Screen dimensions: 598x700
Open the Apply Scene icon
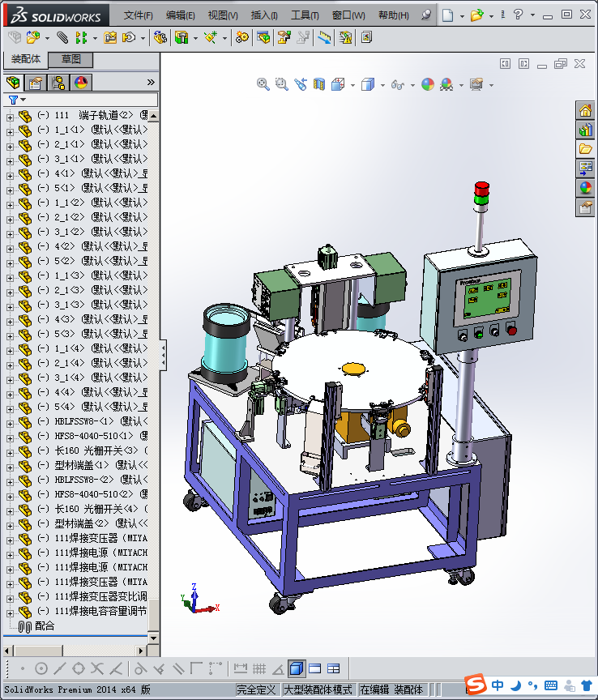pyautogui.click(x=446, y=84)
